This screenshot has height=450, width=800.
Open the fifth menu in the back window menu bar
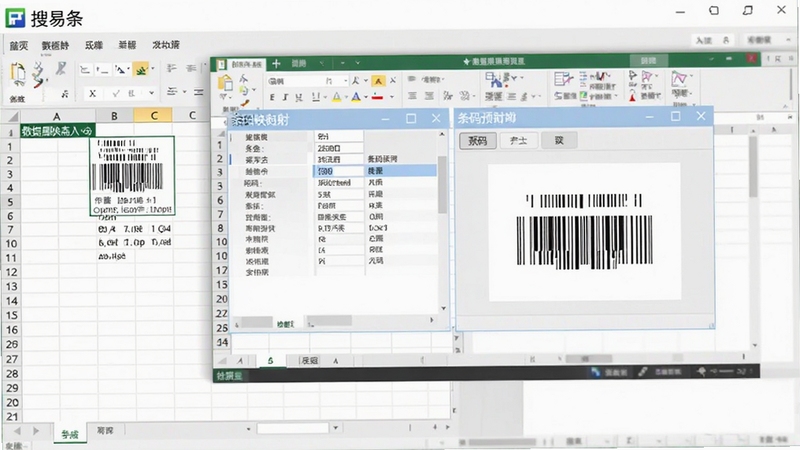(166, 45)
